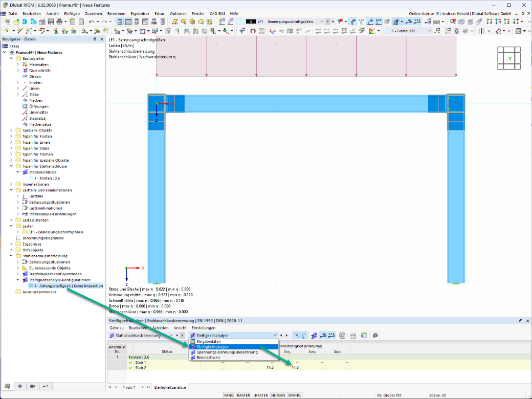Screen dimensions: 532x399
Task: Click the table view icon in toolbar
Action: pyautogui.click(x=128, y=21)
